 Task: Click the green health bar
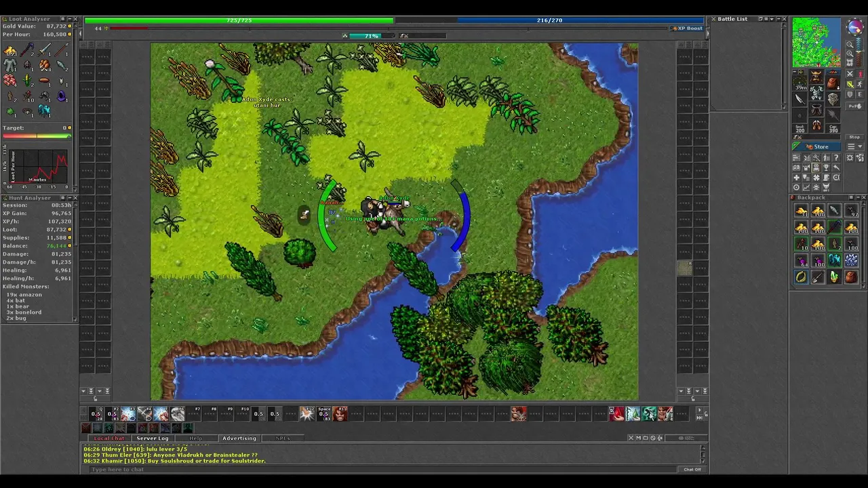pyautogui.click(x=239, y=20)
